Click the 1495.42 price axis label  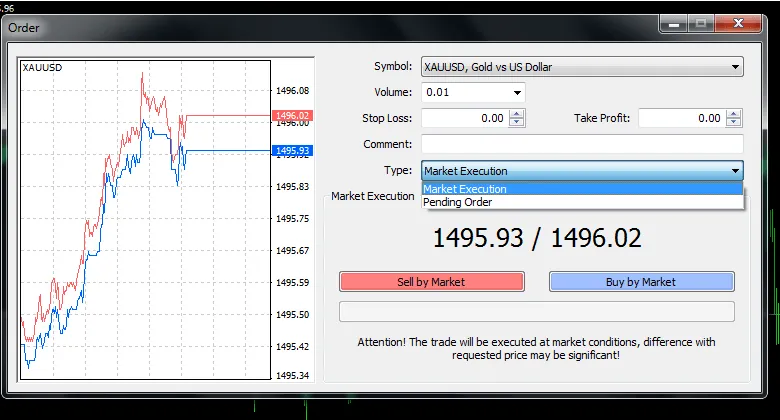point(292,346)
